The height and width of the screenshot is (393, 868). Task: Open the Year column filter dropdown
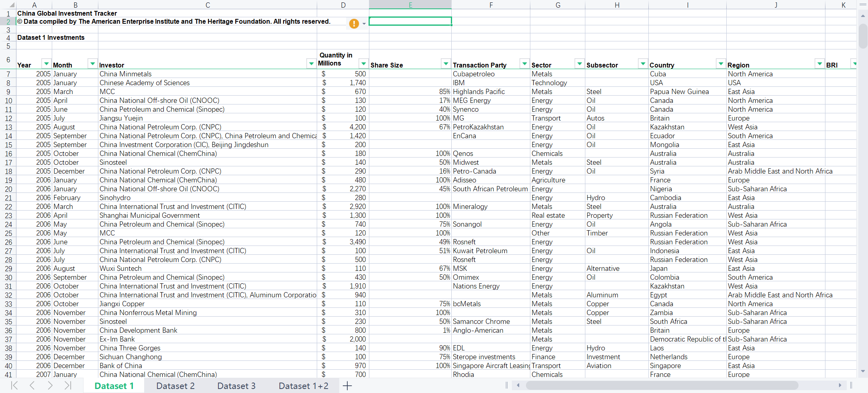[47, 64]
